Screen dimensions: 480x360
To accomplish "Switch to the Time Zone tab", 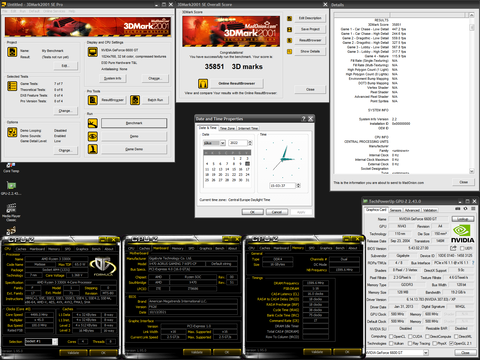I will click(227, 128).
